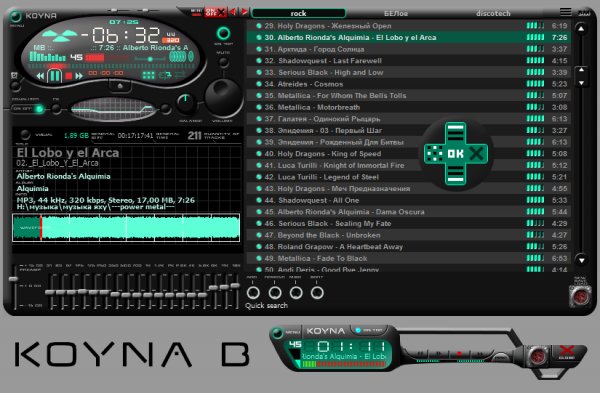Mute the sound with the Mute knob

pyautogui.click(x=224, y=63)
